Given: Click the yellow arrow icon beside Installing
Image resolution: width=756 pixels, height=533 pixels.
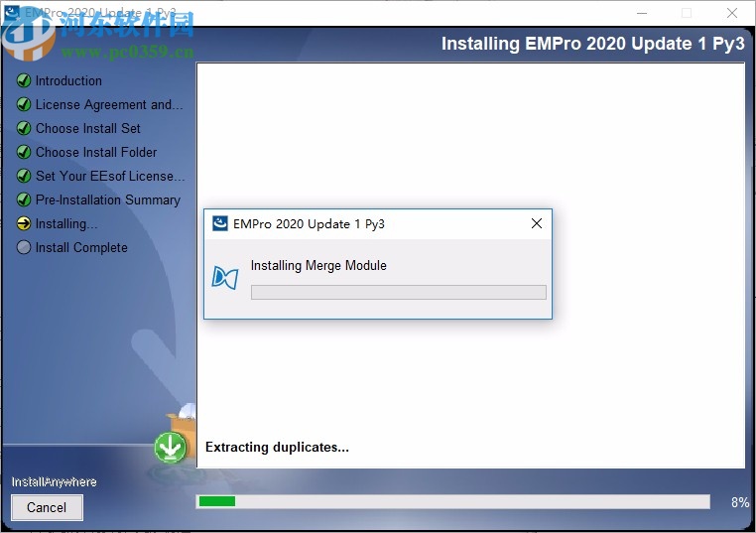Looking at the screenshot, I should [24, 223].
